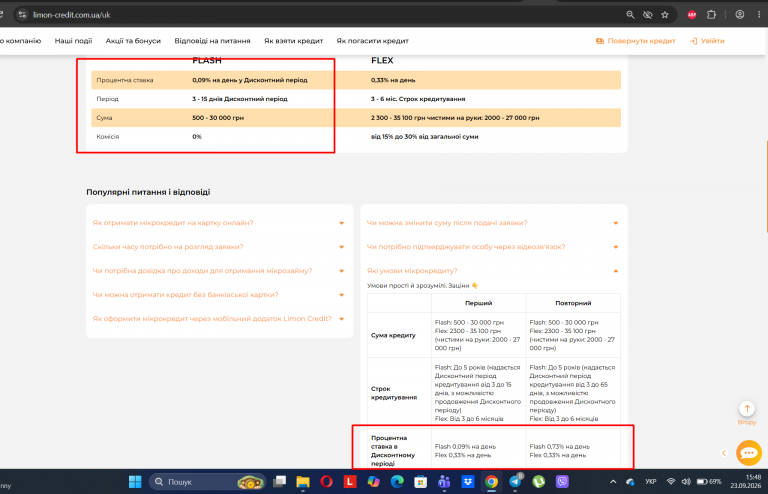The height and width of the screenshot is (494, 768).
Task: Expand Як оформити мікрокредит через мобільний додаток
Action: pyautogui.click(x=218, y=319)
